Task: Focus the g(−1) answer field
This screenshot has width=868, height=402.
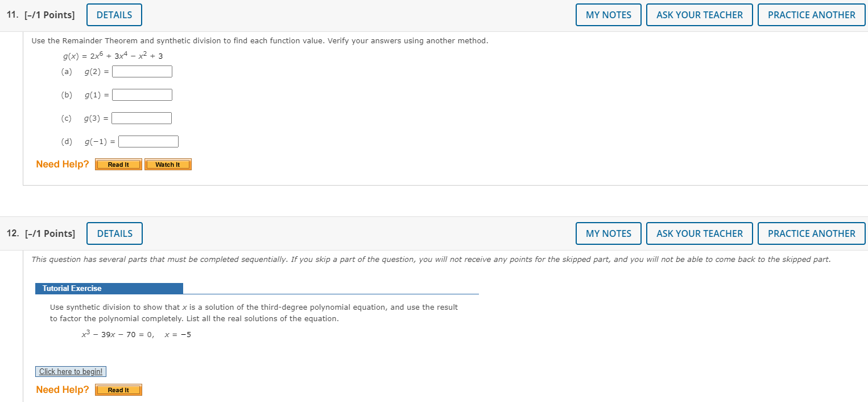Action: pos(148,142)
